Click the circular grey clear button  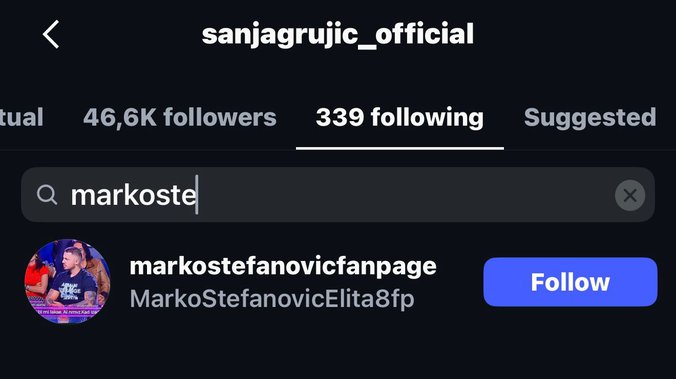click(x=630, y=195)
